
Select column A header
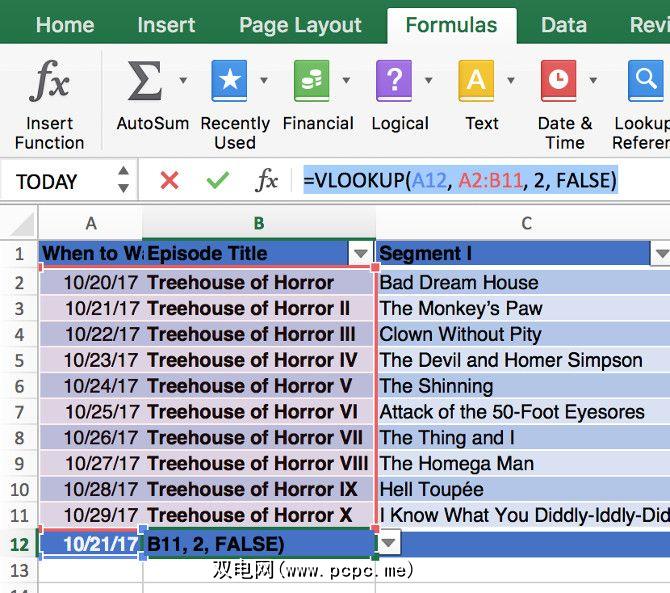tap(91, 223)
